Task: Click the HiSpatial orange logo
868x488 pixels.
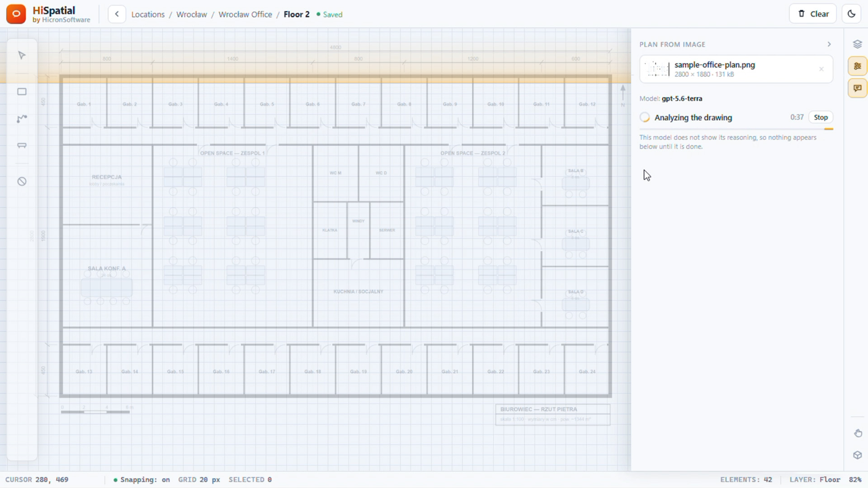Action: [x=16, y=14]
